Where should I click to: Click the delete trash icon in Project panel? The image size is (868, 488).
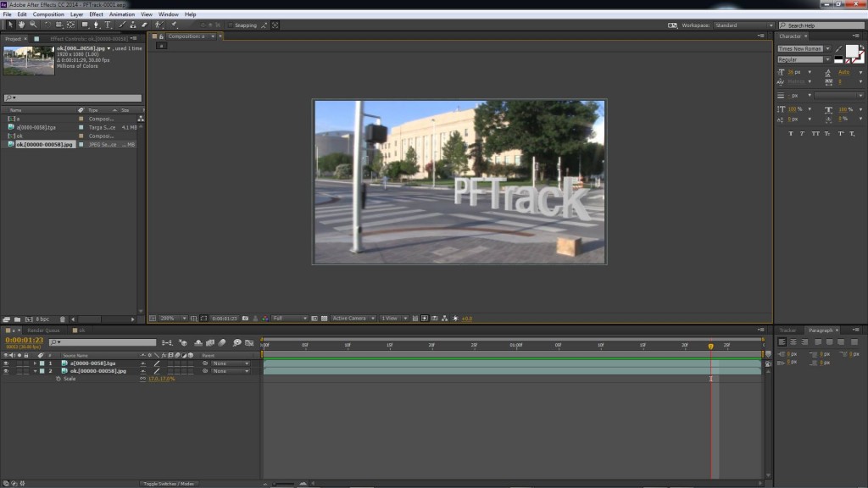[x=63, y=319]
